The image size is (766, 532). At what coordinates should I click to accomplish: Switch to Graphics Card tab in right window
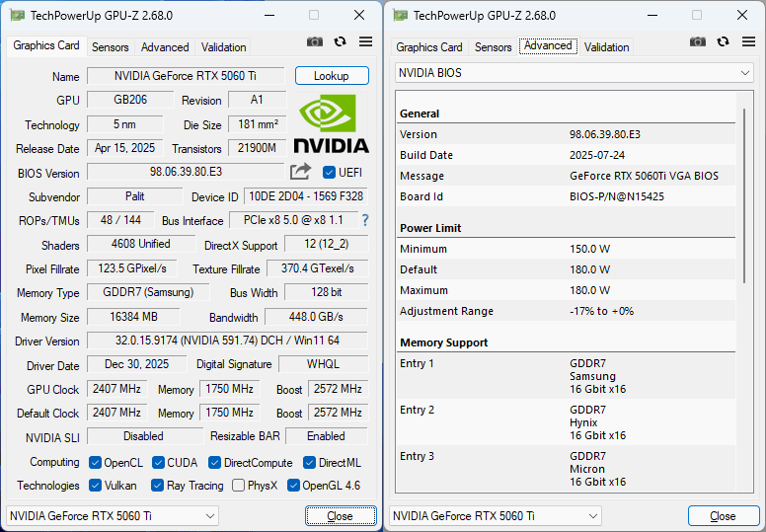[x=429, y=47]
